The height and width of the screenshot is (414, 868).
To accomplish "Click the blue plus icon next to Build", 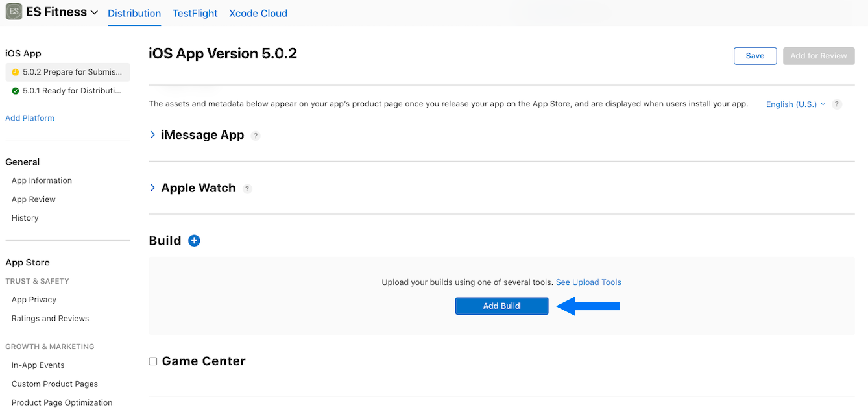I will (x=194, y=241).
